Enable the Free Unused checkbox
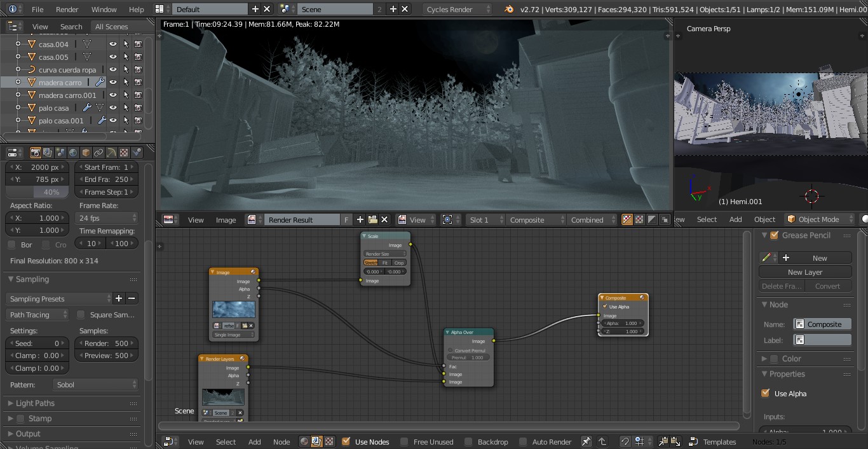The height and width of the screenshot is (449, 868). pos(404,441)
